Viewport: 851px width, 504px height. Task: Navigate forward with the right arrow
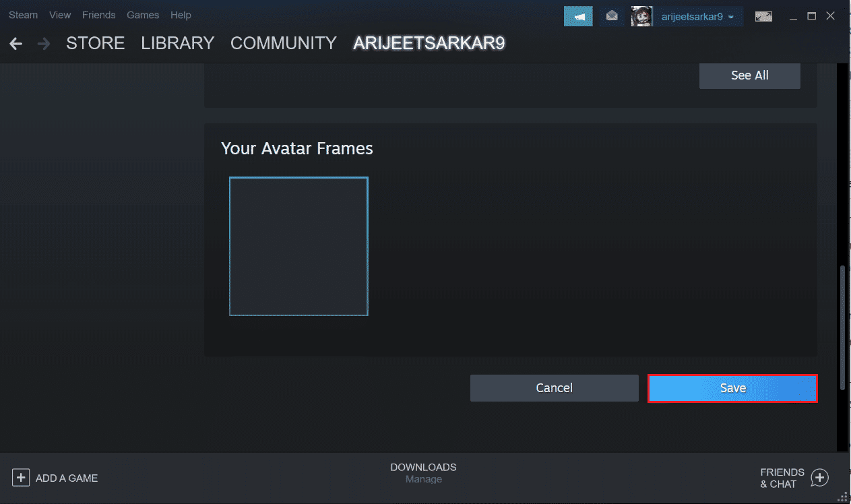tap(43, 43)
